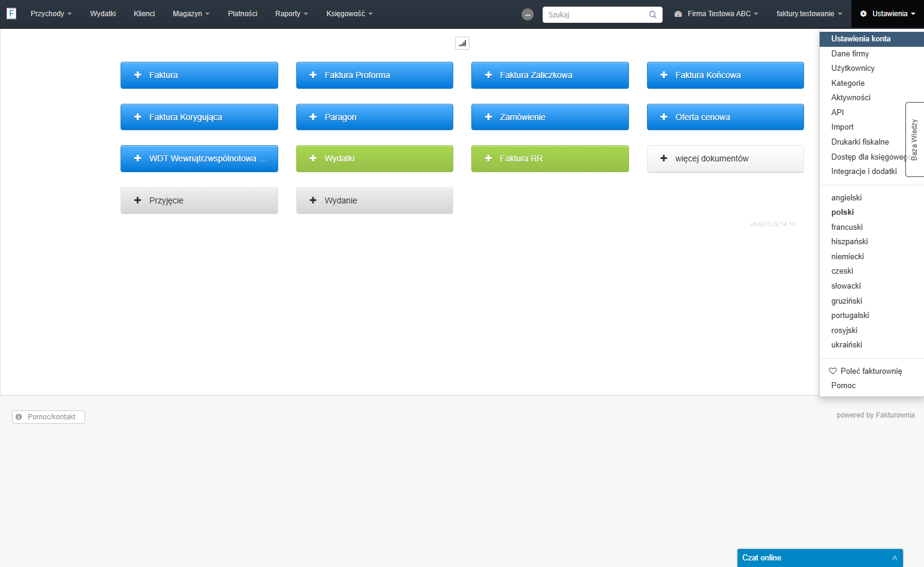This screenshot has width=924, height=567.
Task: Create a Faktura Proforma
Action: click(375, 75)
